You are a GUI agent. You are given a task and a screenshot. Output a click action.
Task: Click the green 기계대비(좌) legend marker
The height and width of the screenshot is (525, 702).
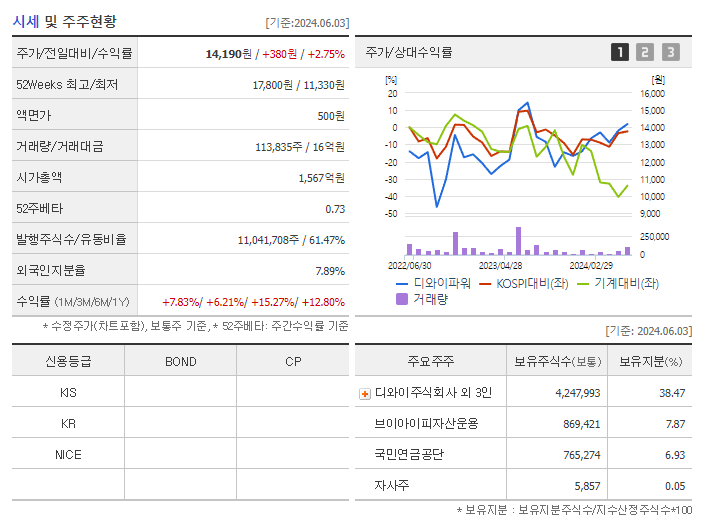583,284
